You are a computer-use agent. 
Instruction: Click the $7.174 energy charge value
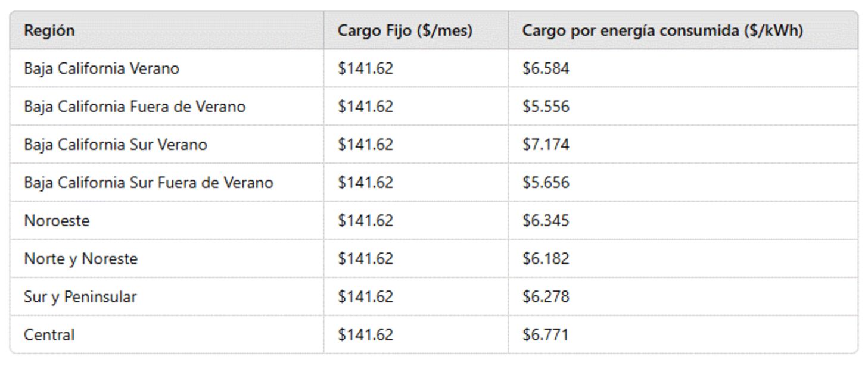click(546, 145)
